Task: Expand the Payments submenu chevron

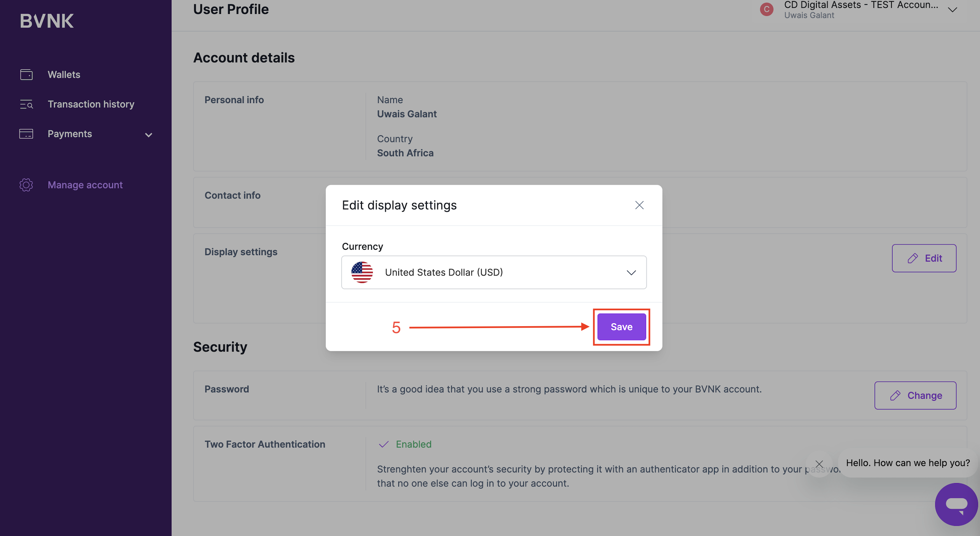Action: coord(149,135)
